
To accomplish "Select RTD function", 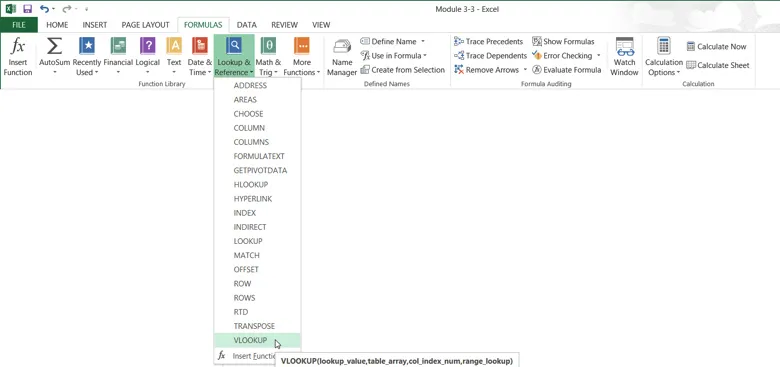I will click(x=257, y=312).
